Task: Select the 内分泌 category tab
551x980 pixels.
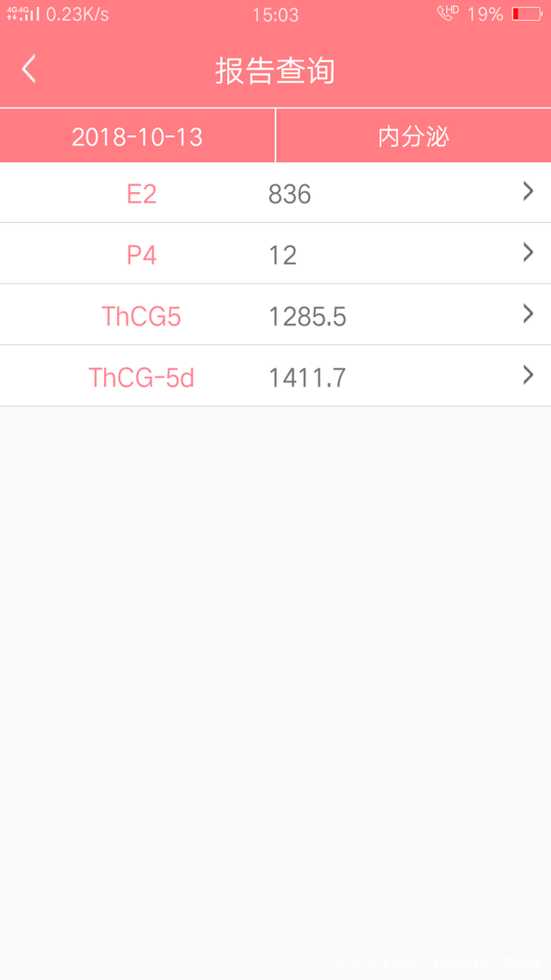Action: click(x=413, y=136)
